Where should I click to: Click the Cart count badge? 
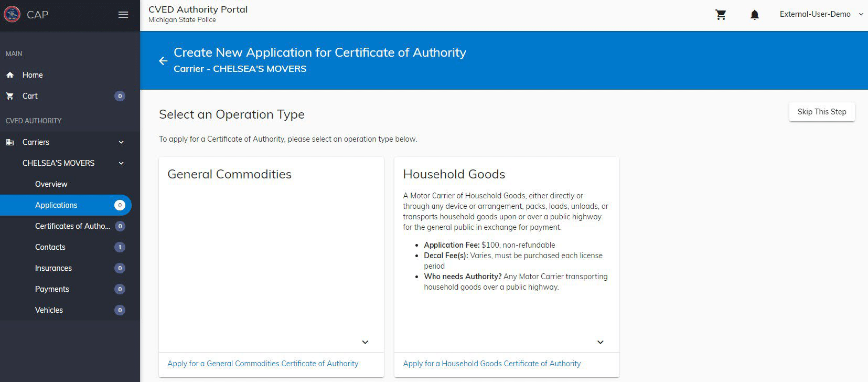pos(120,96)
